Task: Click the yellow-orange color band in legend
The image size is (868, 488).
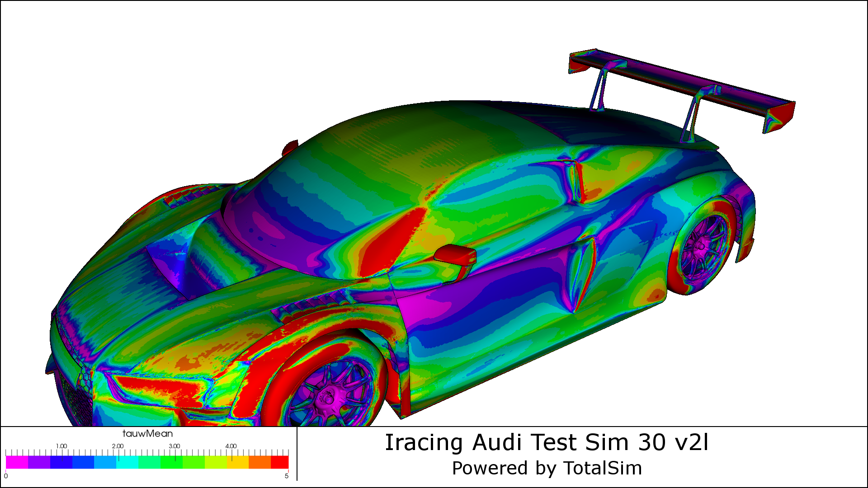Action: coord(238,462)
